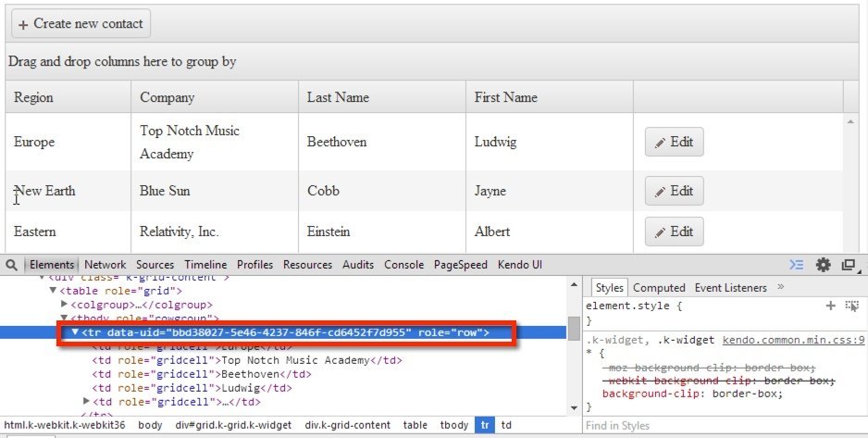Click the background-clip: border-box property
Image resolution: width=868 pixels, height=438 pixels.
(692, 394)
